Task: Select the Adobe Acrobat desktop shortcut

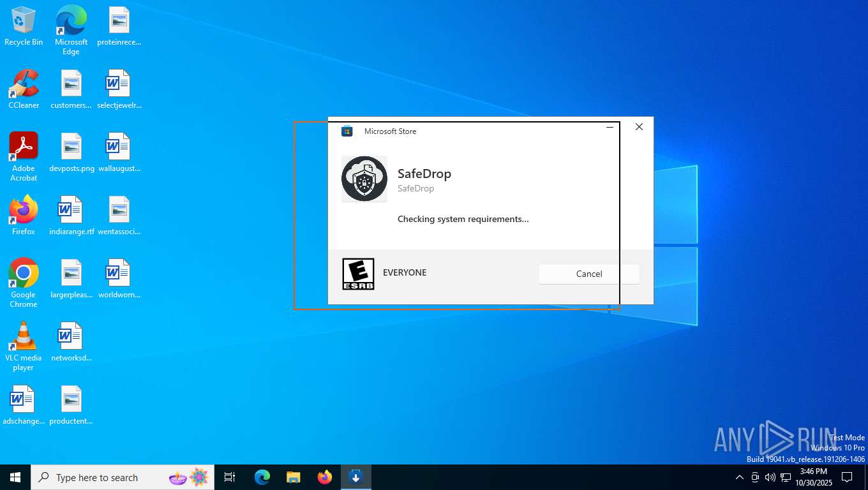Action: [x=24, y=157]
